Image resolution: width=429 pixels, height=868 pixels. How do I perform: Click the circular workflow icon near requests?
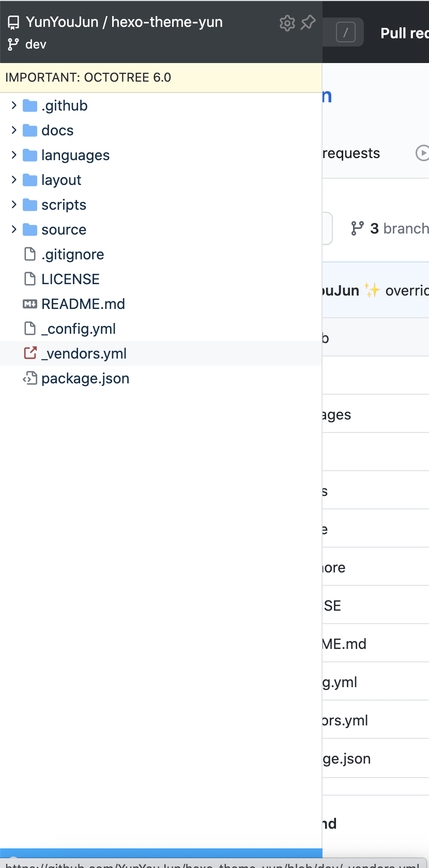click(423, 153)
